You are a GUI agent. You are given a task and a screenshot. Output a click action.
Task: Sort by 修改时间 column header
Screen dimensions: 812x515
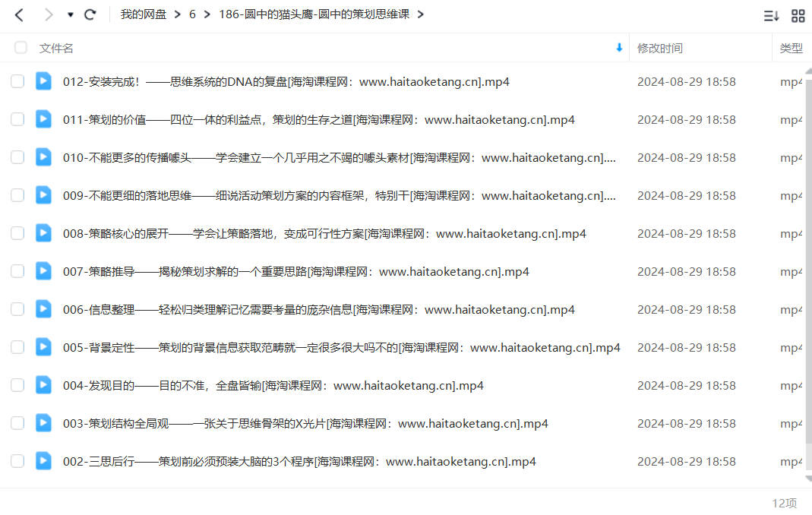coord(660,48)
